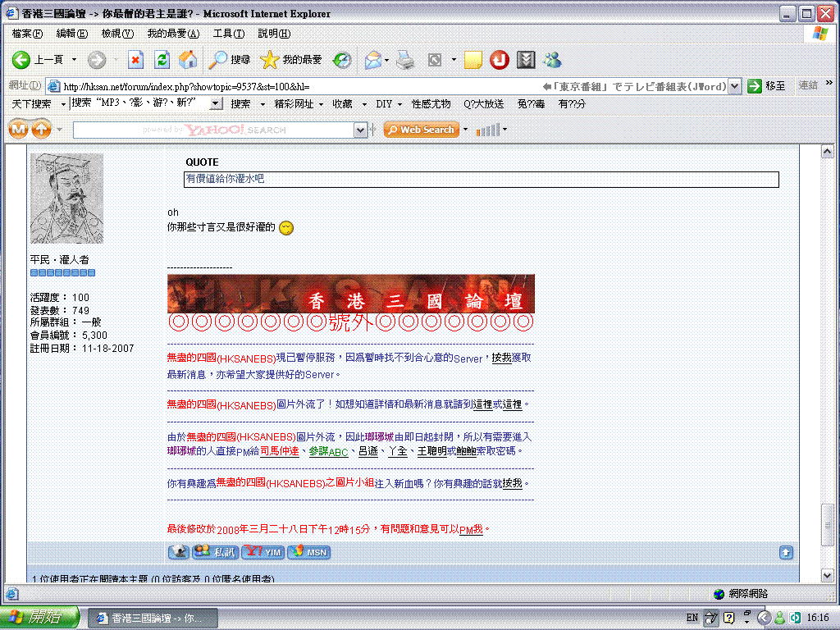Image resolution: width=840 pixels, height=630 pixels.
Task: Open the 呂遜 user link
Action: (368, 451)
